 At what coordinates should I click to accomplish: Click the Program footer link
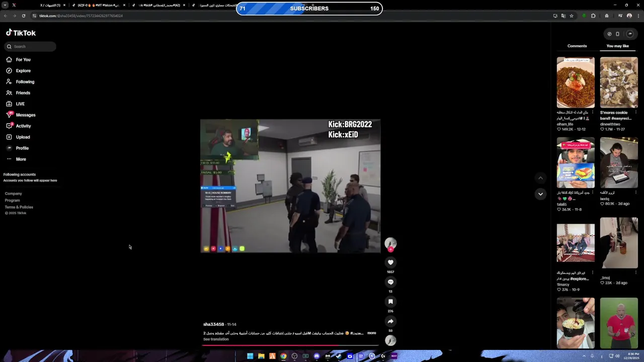point(12,200)
